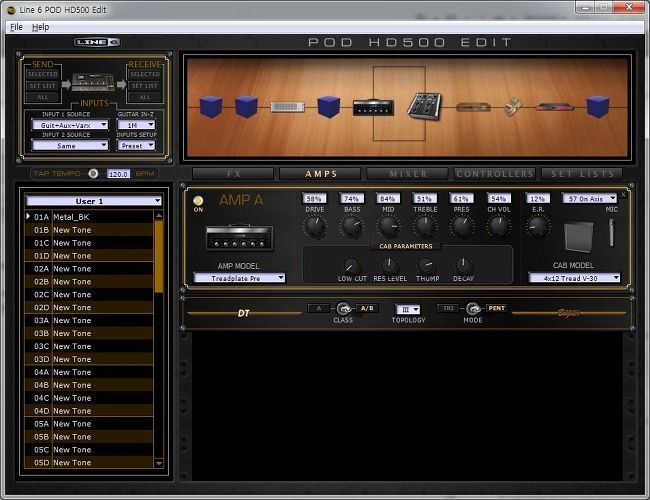Screen dimensions: 650x500
Task: Click the cabinet model image
Action: click(579, 238)
